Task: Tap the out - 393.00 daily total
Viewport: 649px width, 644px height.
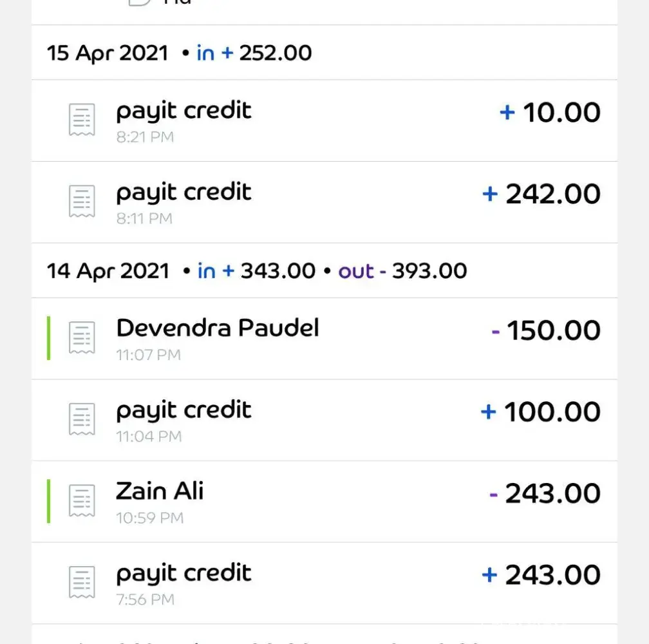Action: [402, 271]
